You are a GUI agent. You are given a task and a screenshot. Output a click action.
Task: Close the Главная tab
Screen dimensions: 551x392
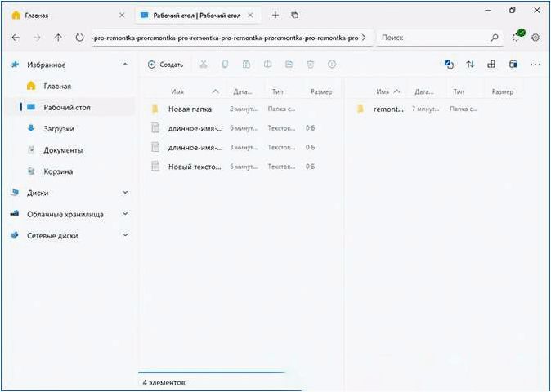coord(122,16)
